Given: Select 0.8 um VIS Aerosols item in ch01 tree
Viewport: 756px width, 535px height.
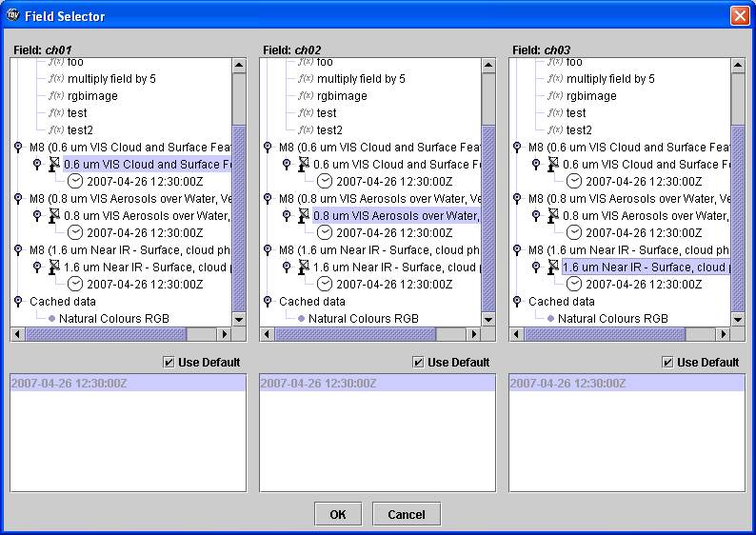Looking at the screenshot, I should 146,216.
